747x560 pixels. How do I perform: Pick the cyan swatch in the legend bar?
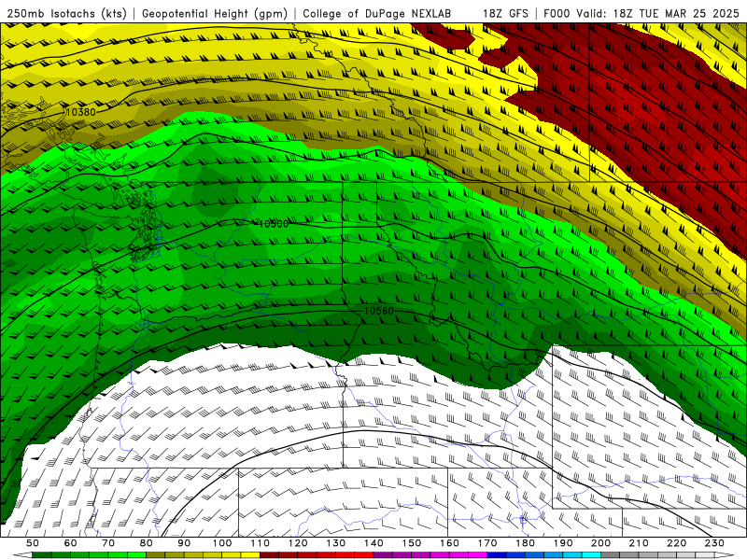(x=591, y=555)
